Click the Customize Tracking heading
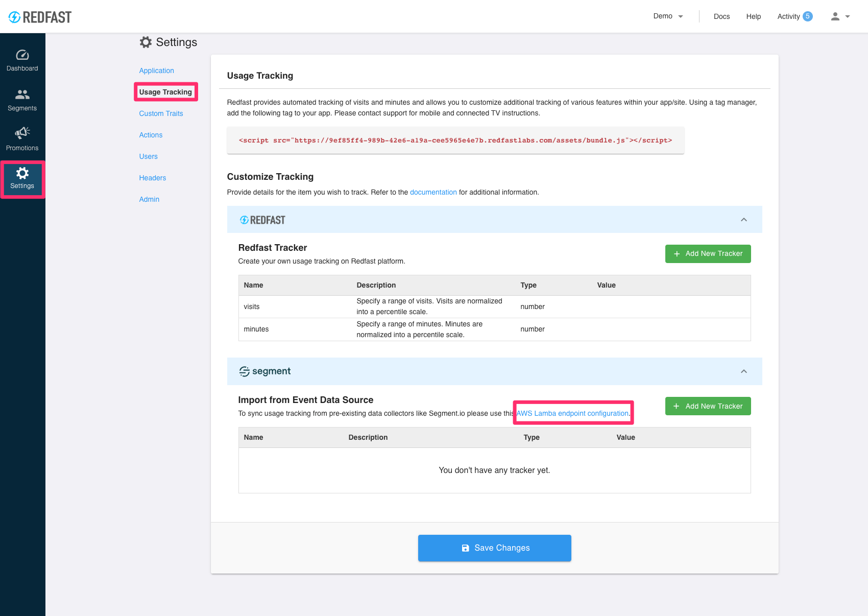 click(270, 177)
